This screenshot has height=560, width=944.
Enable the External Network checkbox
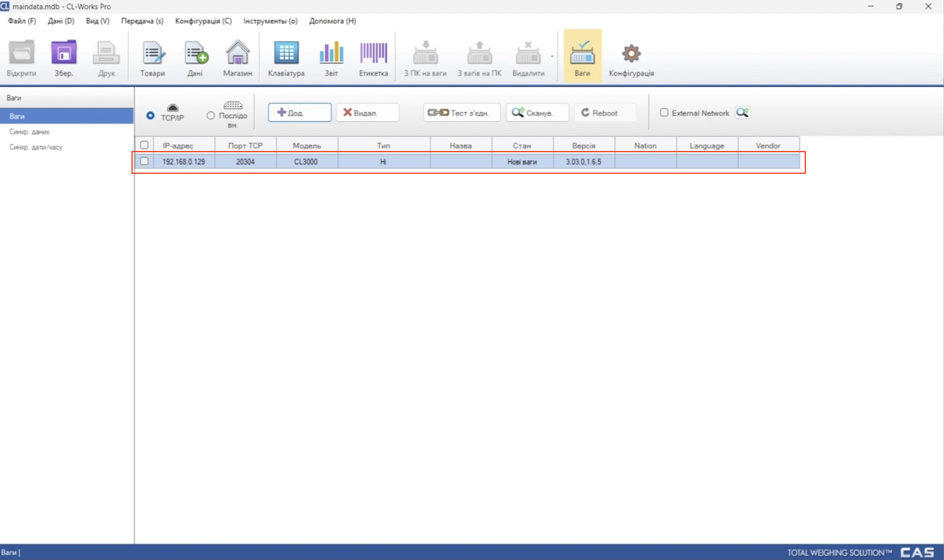(x=664, y=113)
